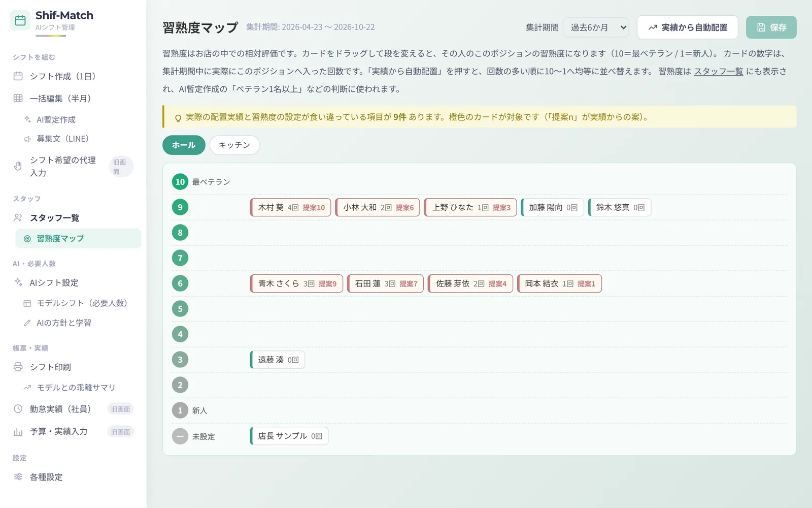This screenshot has height=508, width=812.
Task: Click the trend icon beside モデルとの乖離サマリ
Action: 27,388
